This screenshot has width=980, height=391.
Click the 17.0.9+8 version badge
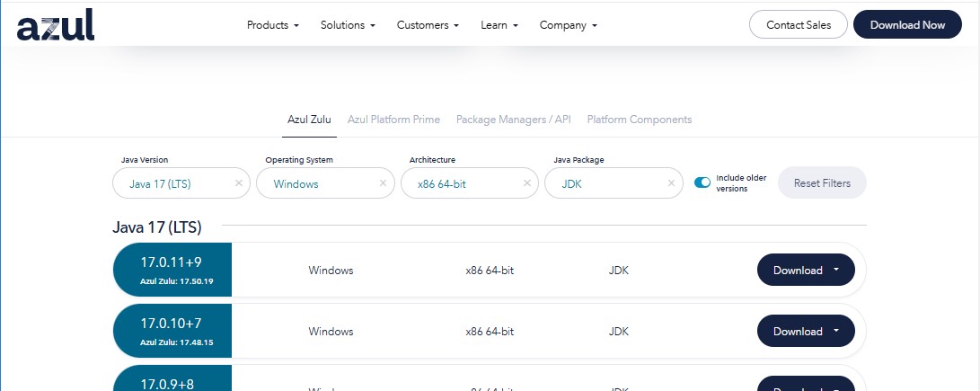click(x=172, y=378)
